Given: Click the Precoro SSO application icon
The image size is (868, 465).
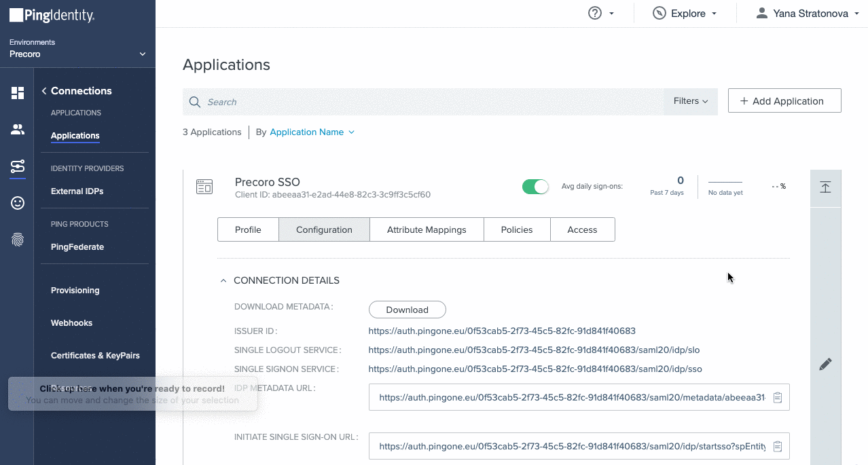Looking at the screenshot, I should point(204,187).
